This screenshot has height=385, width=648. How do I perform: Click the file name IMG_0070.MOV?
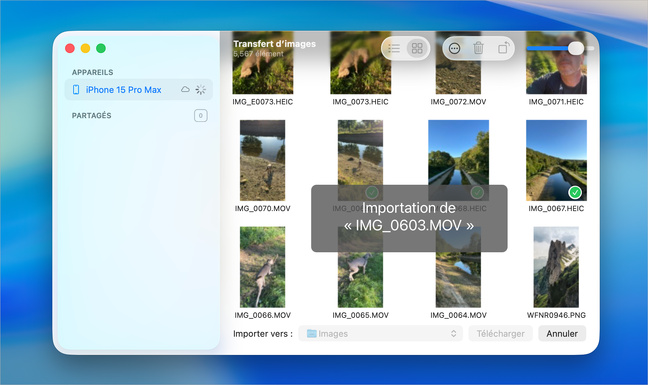click(262, 209)
